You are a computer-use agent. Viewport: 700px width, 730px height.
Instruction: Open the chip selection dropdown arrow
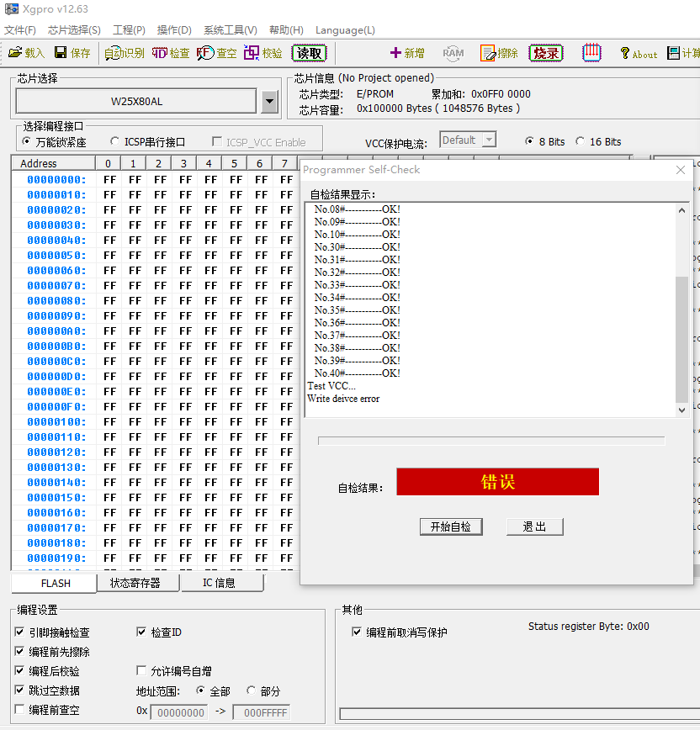[269, 102]
